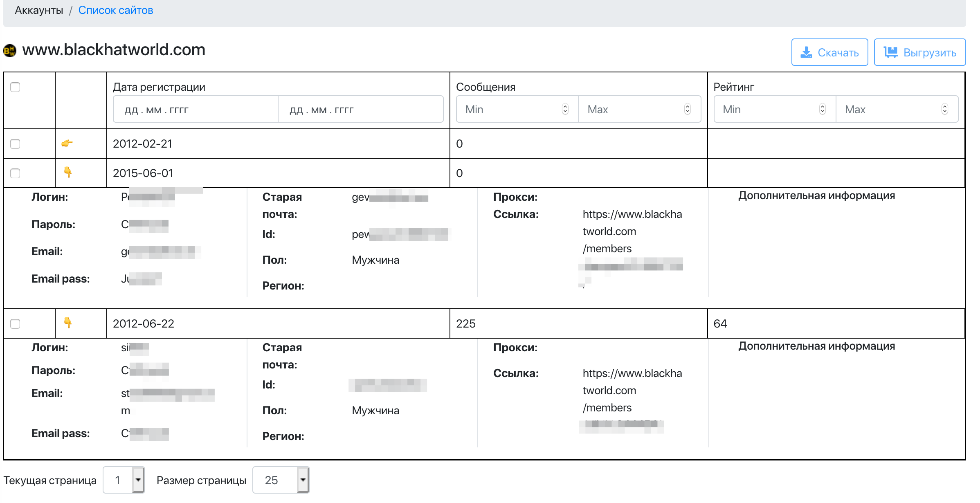Image resolution: width=980 pixels, height=503 pixels.
Task: Check the 2012-02-21 row checkbox
Action: point(15,144)
